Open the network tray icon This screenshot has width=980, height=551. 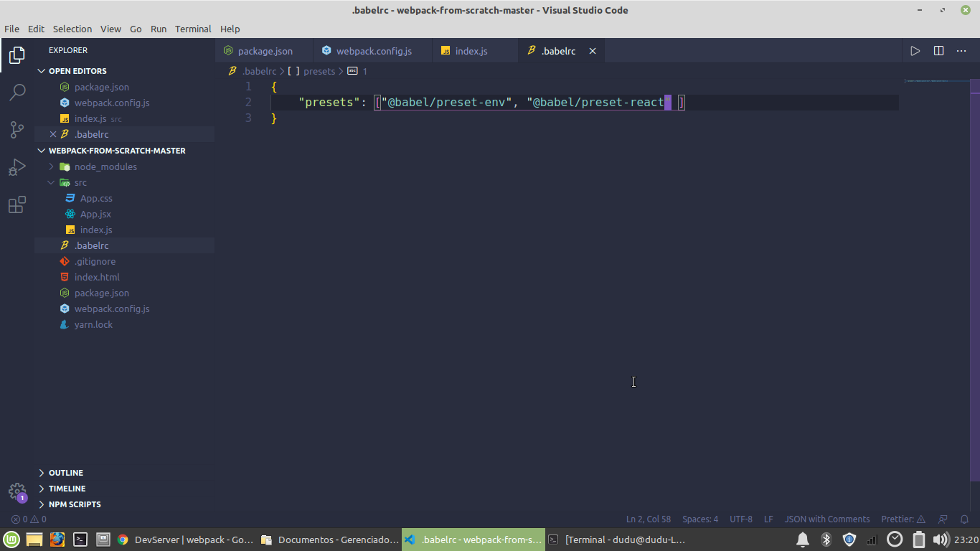pos(872,540)
